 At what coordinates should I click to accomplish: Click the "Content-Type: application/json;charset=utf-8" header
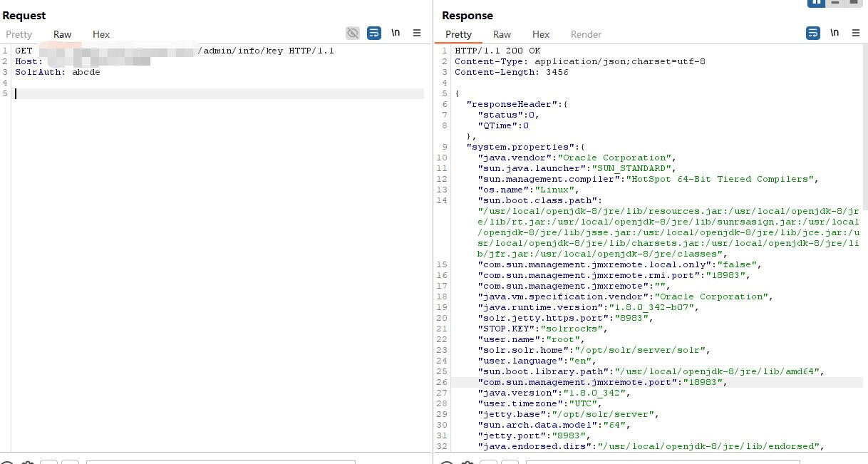(580, 61)
